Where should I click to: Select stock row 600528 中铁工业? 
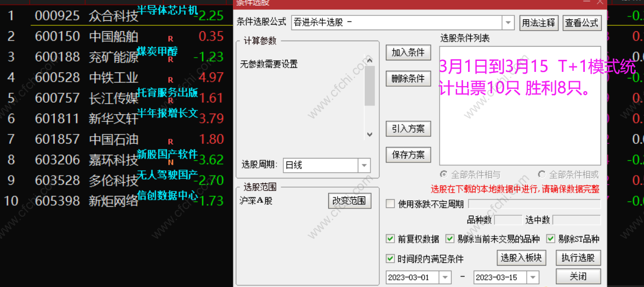click(x=115, y=77)
